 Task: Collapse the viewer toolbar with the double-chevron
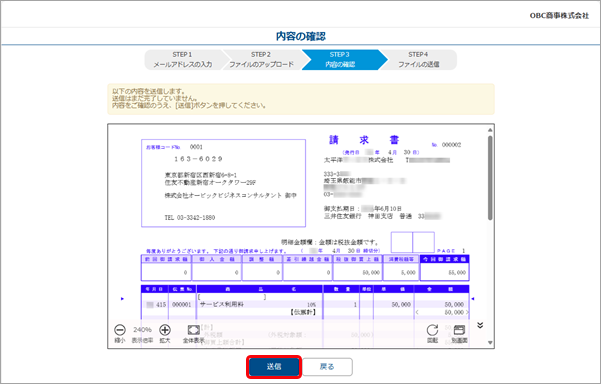480,325
